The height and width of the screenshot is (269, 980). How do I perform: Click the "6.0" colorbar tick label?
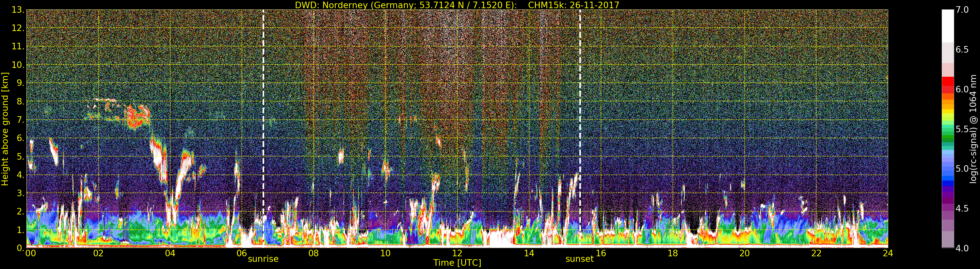coord(962,89)
